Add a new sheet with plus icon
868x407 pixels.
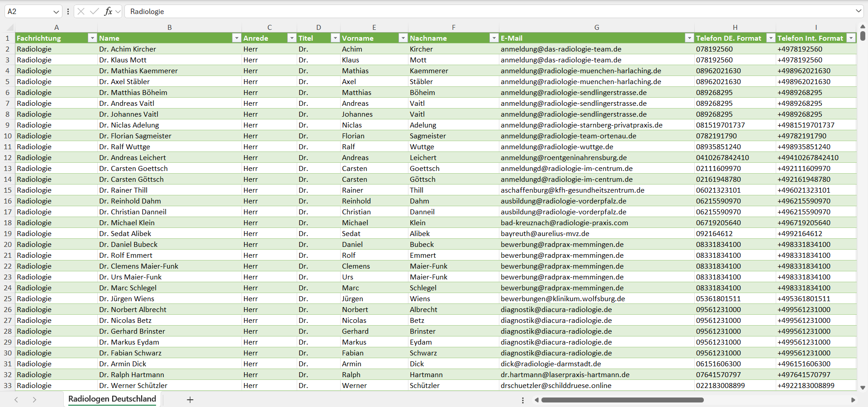click(x=190, y=400)
